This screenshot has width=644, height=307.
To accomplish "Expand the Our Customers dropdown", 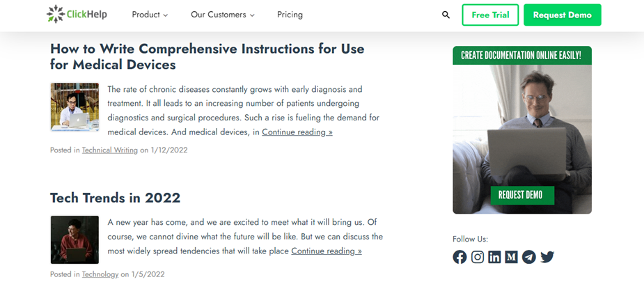I will pos(223,15).
